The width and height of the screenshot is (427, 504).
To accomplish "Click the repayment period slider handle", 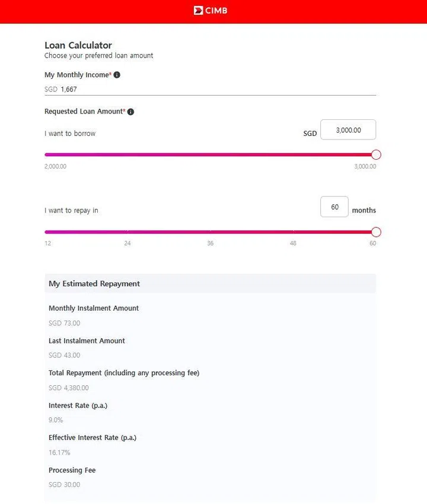I will click(376, 232).
